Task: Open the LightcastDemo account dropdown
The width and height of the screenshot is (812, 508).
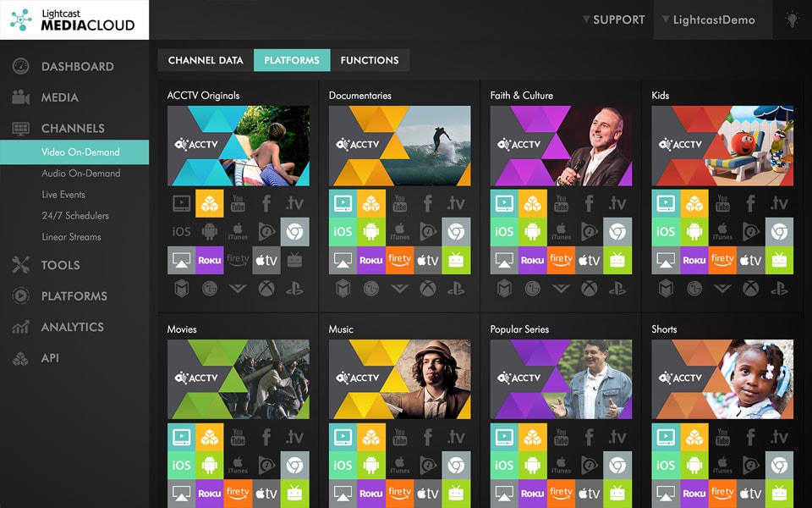Action: 709,19
